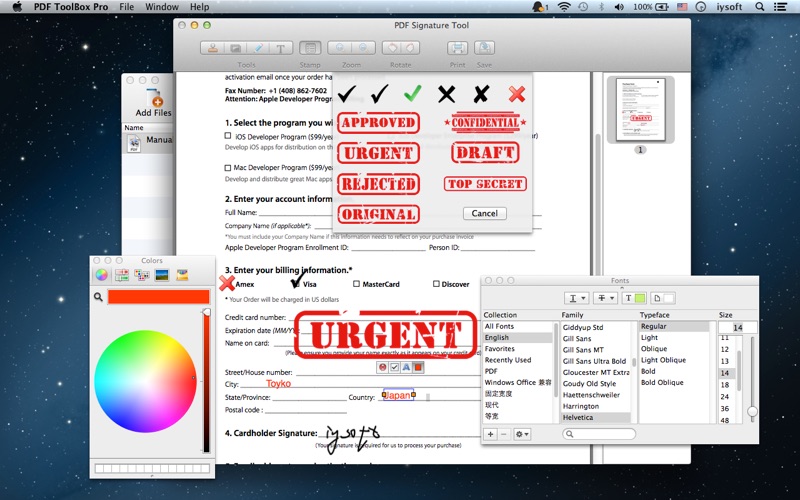Open the File menu
The height and width of the screenshot is (500, 800).
tap(127, 7)
